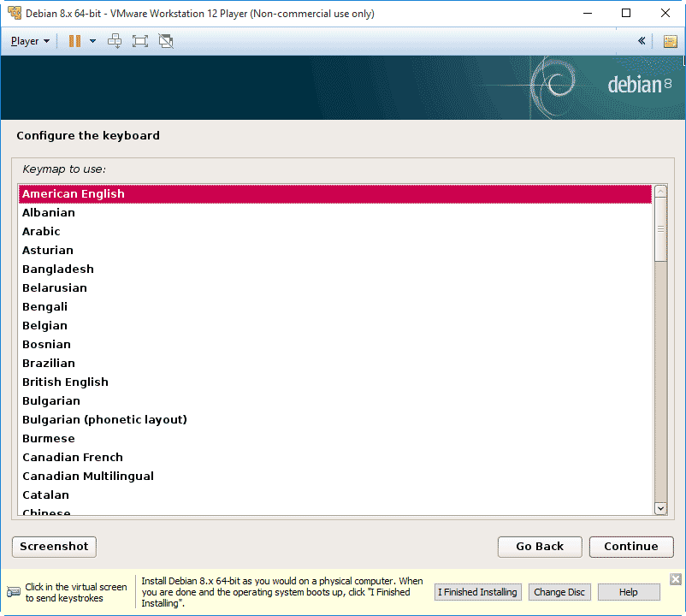Click the double-chevron collapse toolbar icon

coord(642,41)
